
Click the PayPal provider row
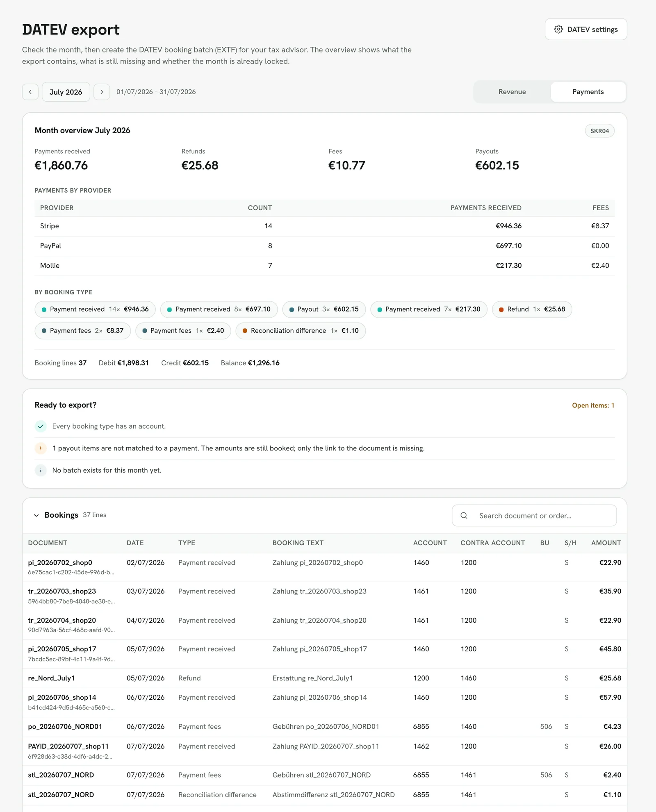325,246
